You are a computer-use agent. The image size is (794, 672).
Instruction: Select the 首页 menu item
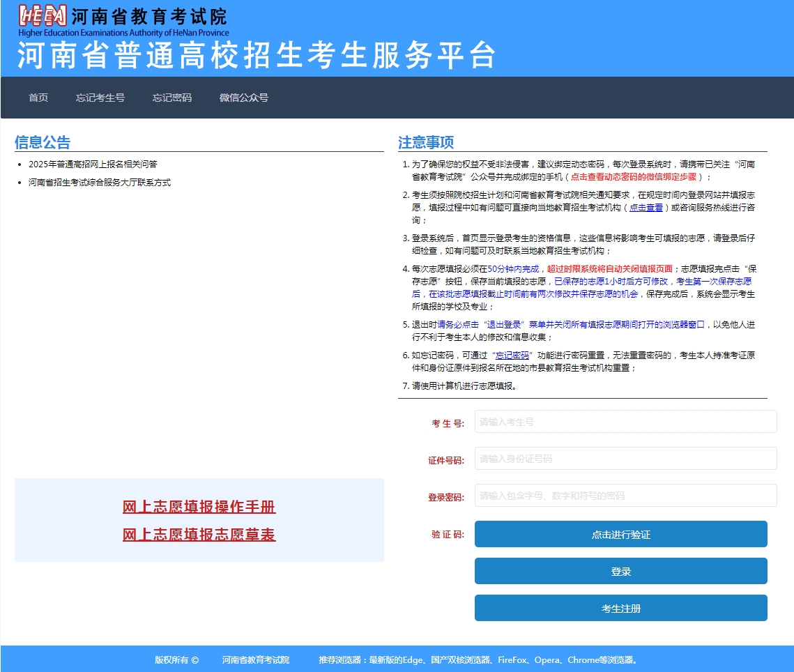(37, 98)
